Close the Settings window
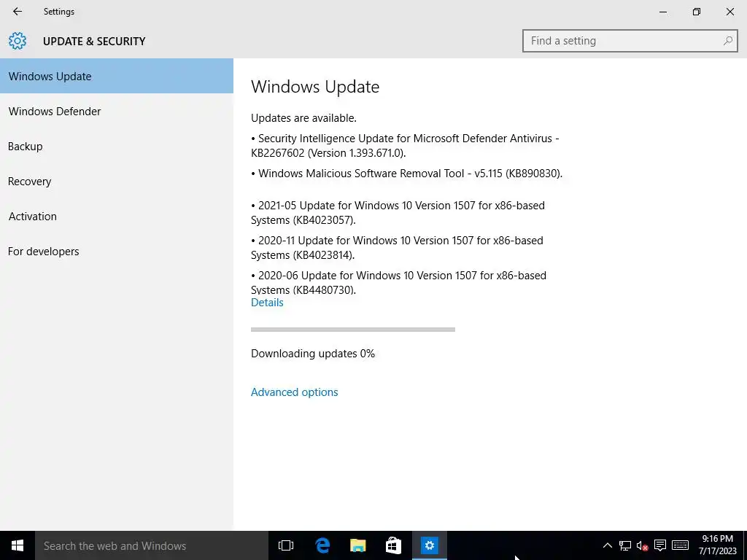The width and height of the screenshot is (747, 560). tap(729, 12)
